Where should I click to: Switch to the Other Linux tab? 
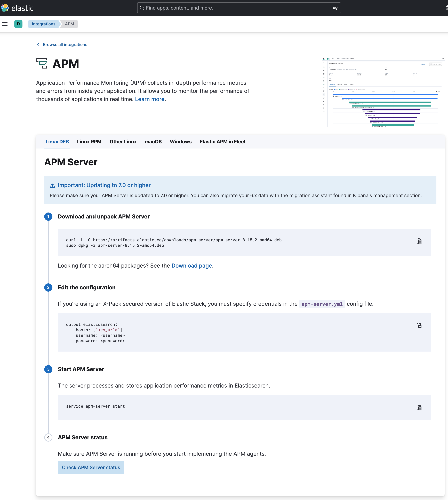coord(123,142)
